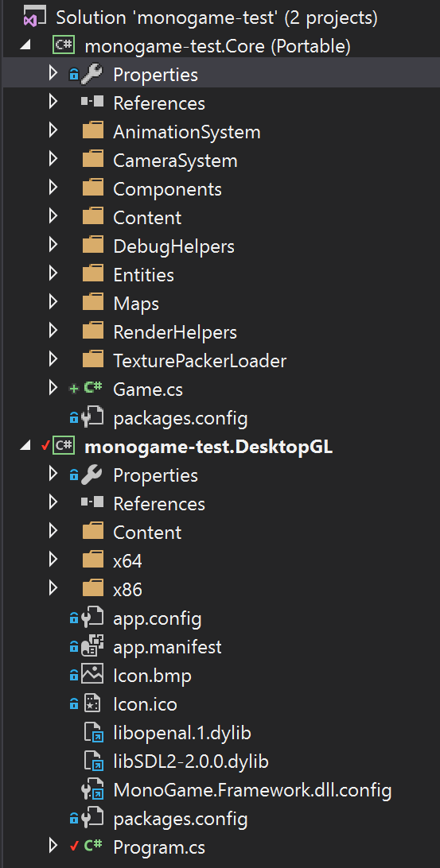Click the wrench icon on Core's Properties
440x868 pixels.
coord(92,74)
